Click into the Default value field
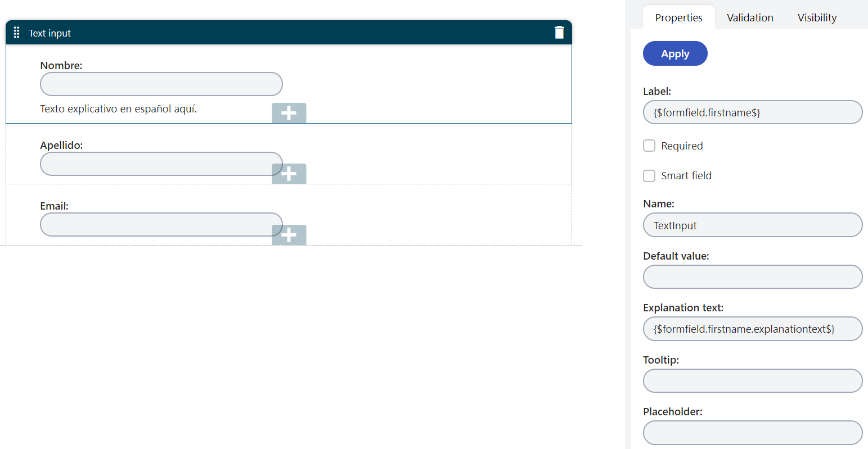 753,277
